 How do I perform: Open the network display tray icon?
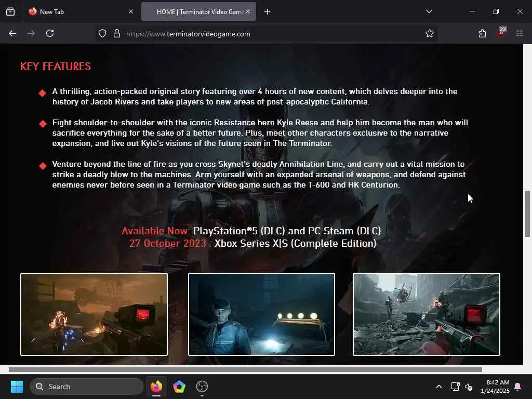(455, 387)
